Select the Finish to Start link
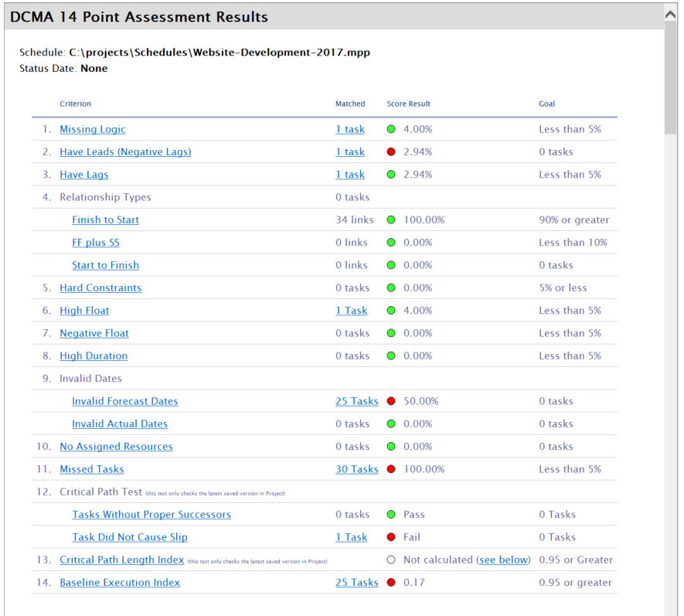684x616 pixels. pyautogui.click(x=105, y=220)
